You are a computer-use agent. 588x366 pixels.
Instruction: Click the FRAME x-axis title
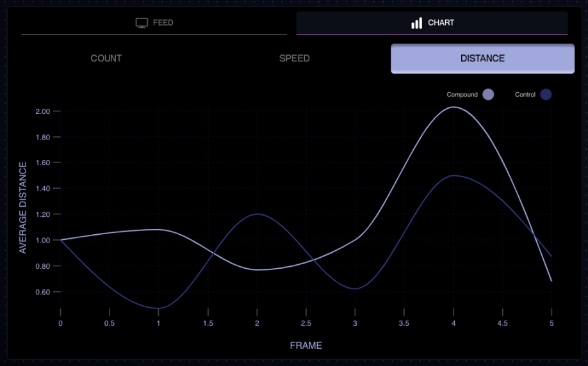(x=306, y=346)
